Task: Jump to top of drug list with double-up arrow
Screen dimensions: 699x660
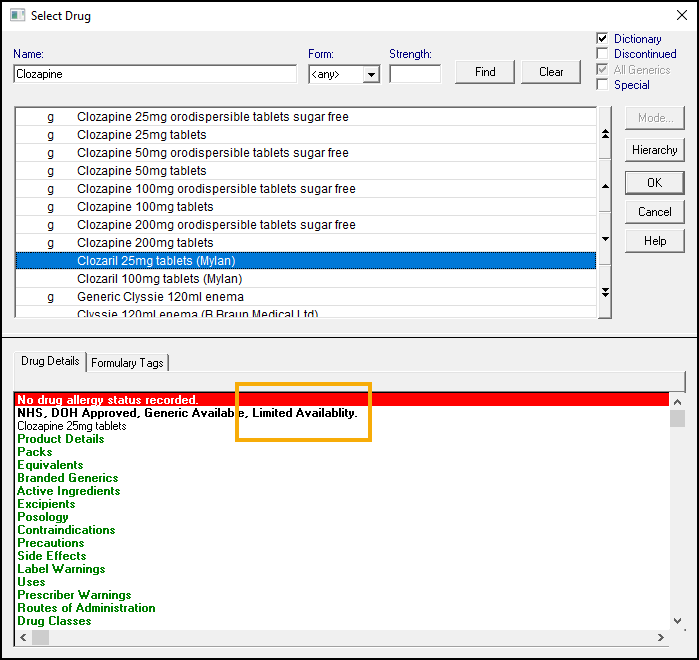Action: coord(604,134)
